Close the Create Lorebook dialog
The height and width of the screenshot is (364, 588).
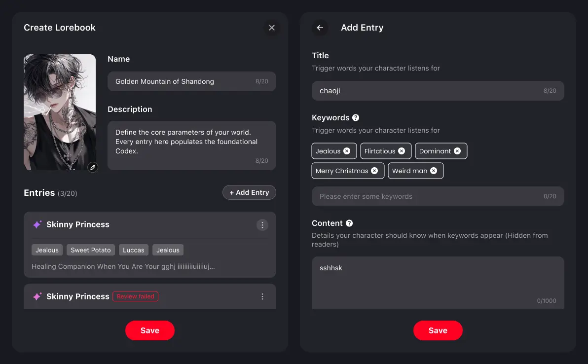[x=272, y=28]
